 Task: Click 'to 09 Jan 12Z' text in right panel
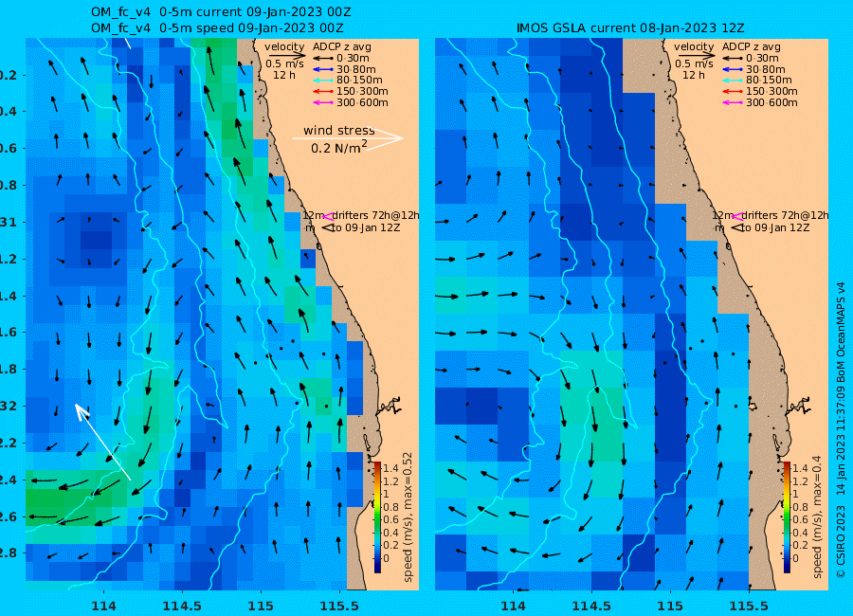(x=775, y=228)
